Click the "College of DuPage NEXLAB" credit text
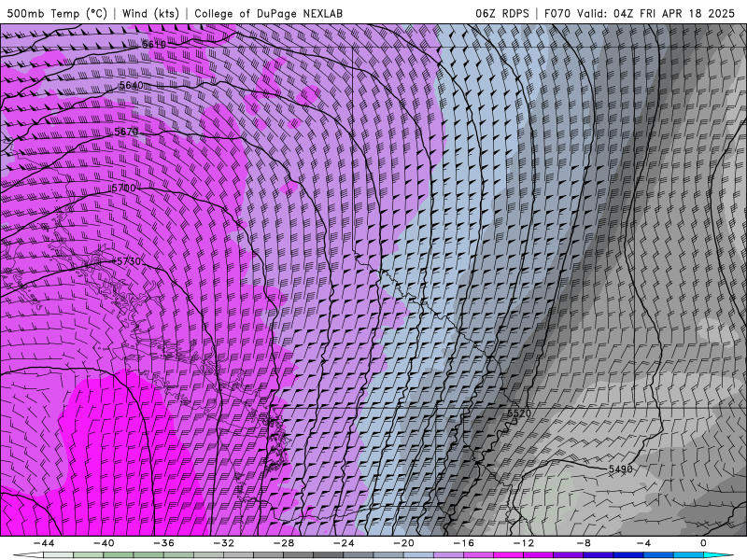This screenshot has height=560, width=747. [268, 13]
